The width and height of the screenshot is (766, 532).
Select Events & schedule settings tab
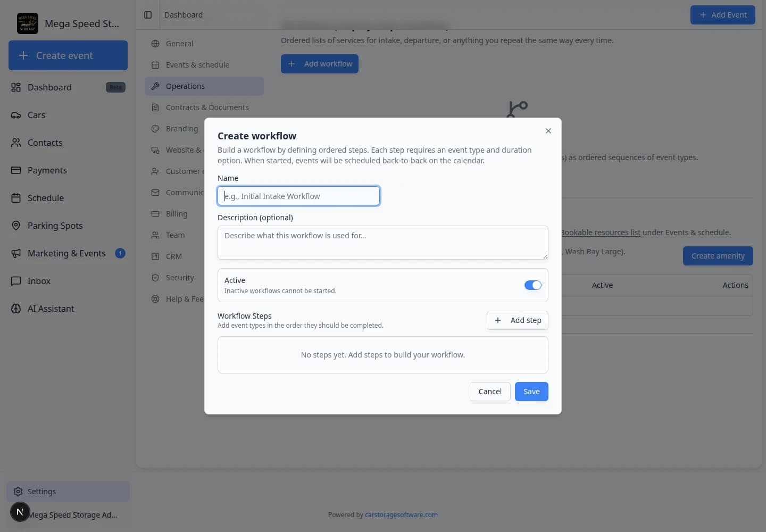204,65
